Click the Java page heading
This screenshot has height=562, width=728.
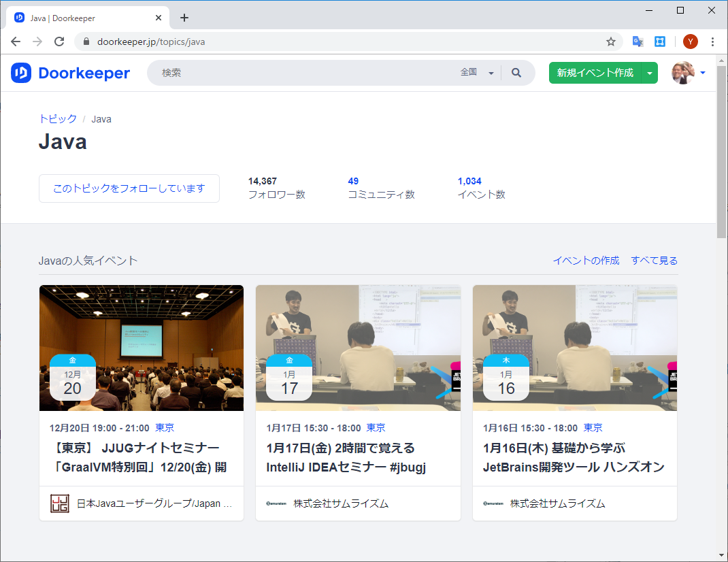[x=63, y=142]
